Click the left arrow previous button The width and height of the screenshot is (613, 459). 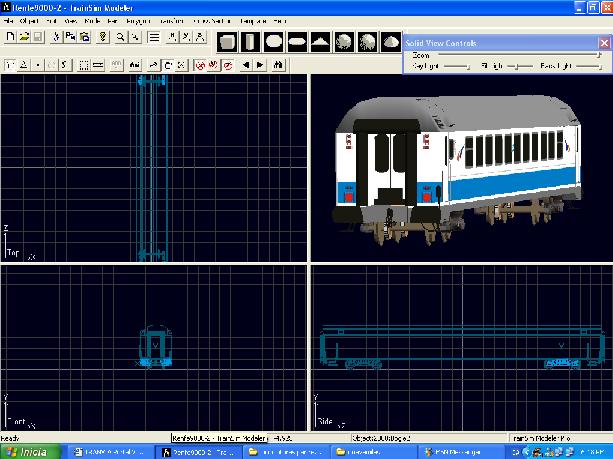[247, 65]
